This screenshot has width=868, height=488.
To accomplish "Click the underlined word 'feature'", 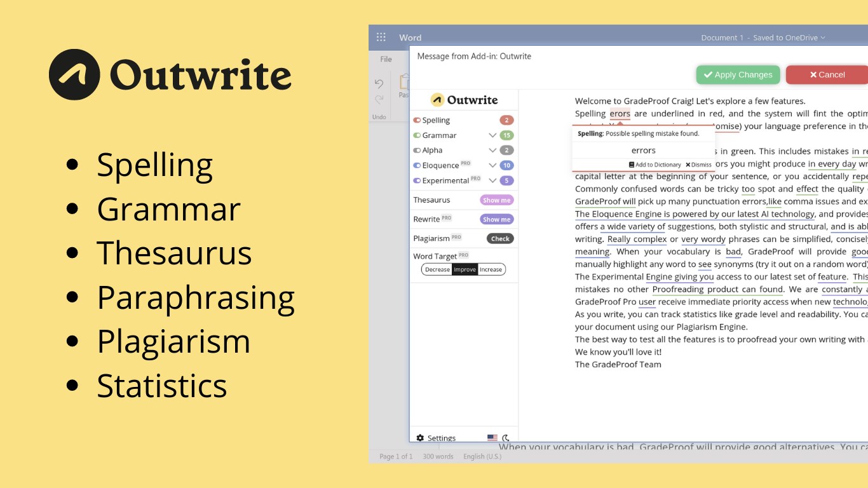I will coord(832,276).
